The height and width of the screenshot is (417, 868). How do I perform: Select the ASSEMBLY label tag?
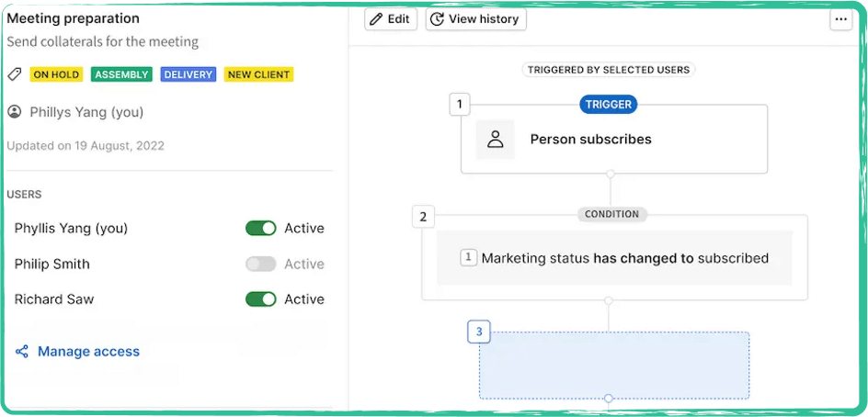click(122, 74)
